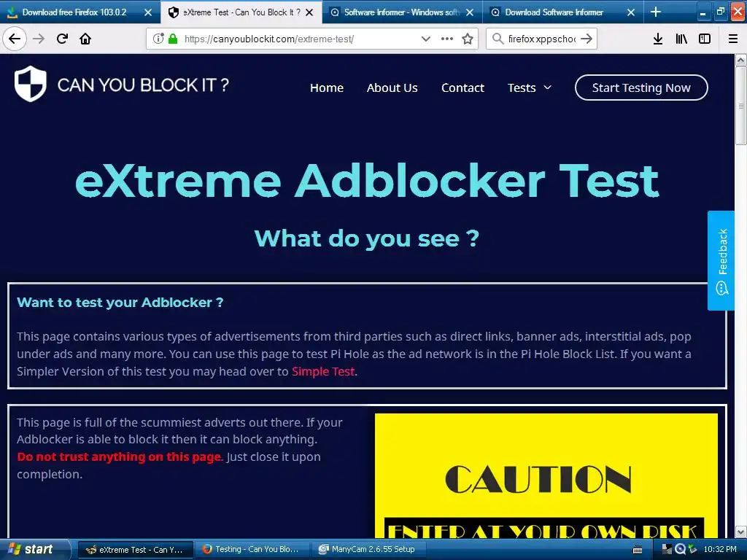Click the green padlock security icon
747x560 pixels.
pos(173,39)
